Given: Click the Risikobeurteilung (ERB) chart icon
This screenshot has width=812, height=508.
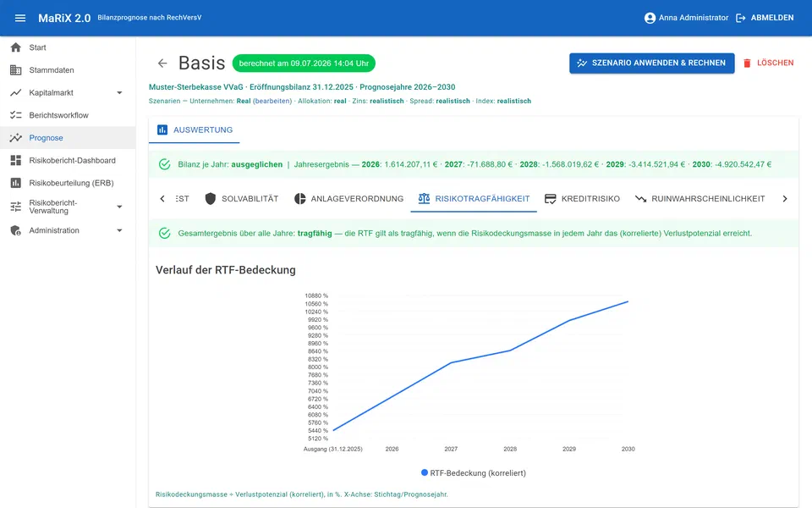Looking at the screenshot, I should (16, 183).
